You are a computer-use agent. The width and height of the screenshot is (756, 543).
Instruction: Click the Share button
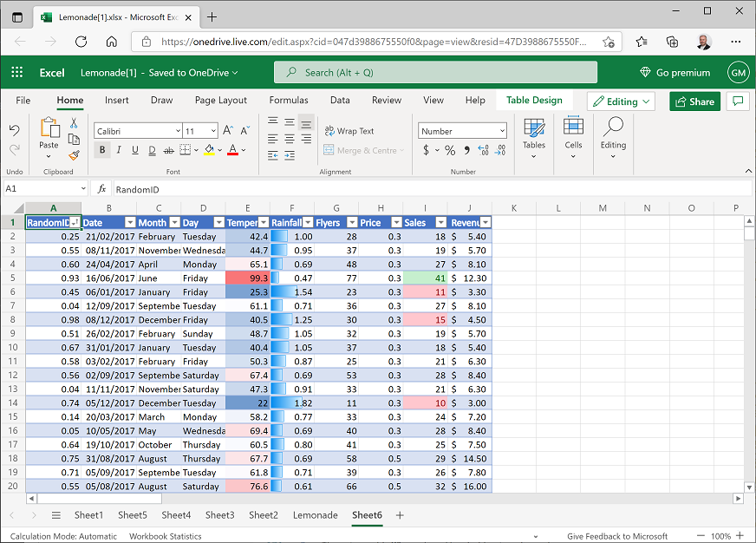tap(694, 101)
